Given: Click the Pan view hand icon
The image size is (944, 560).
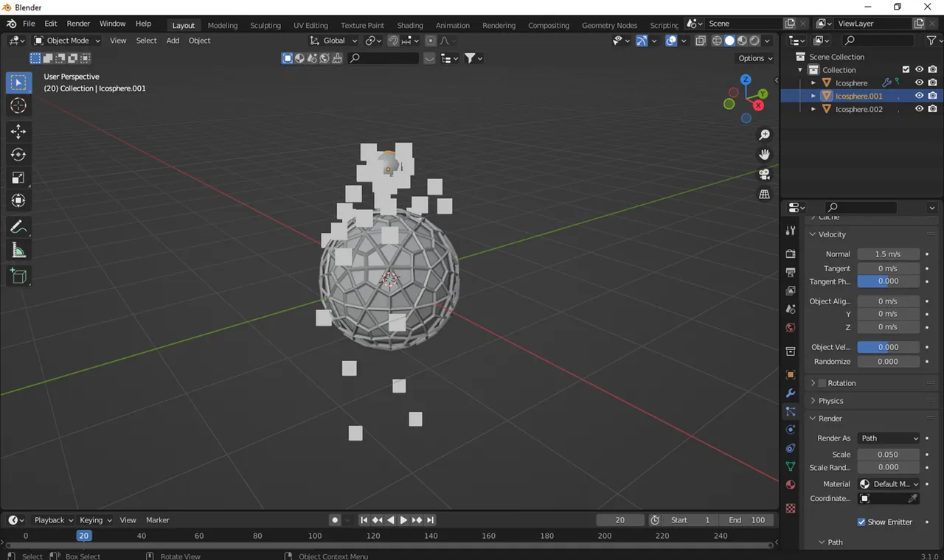Looking at the screenshot, I should (x=765, y=155).
